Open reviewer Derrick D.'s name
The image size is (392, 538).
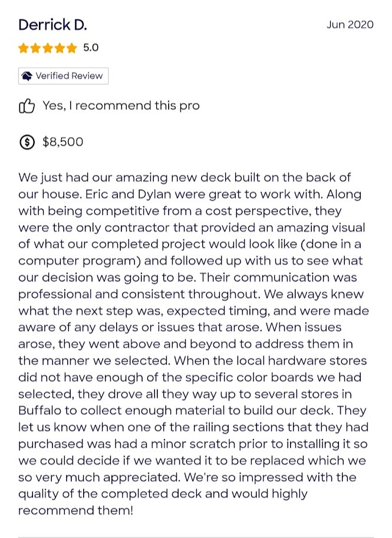point(52,25)
